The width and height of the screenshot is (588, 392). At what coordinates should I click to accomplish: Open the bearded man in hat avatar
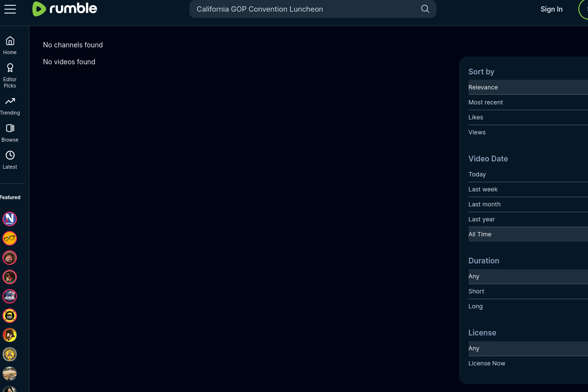point(10,335)
